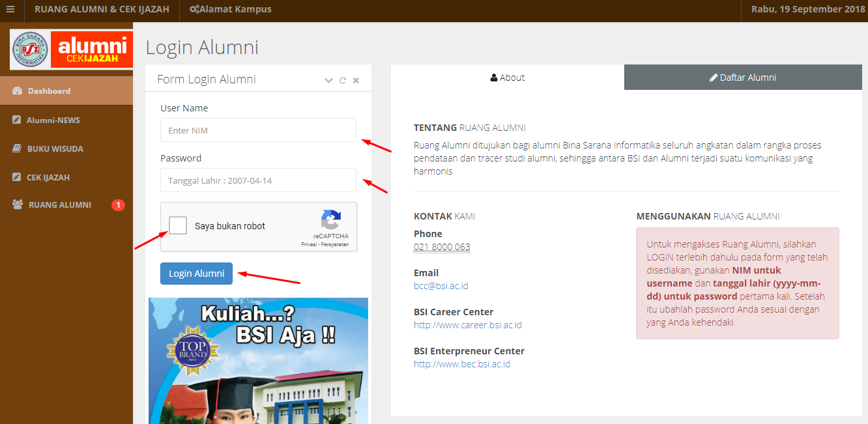Close the Form Login Alumni panel
The width and height of the screenshot is (868, 424).
[x=356, y=81]
